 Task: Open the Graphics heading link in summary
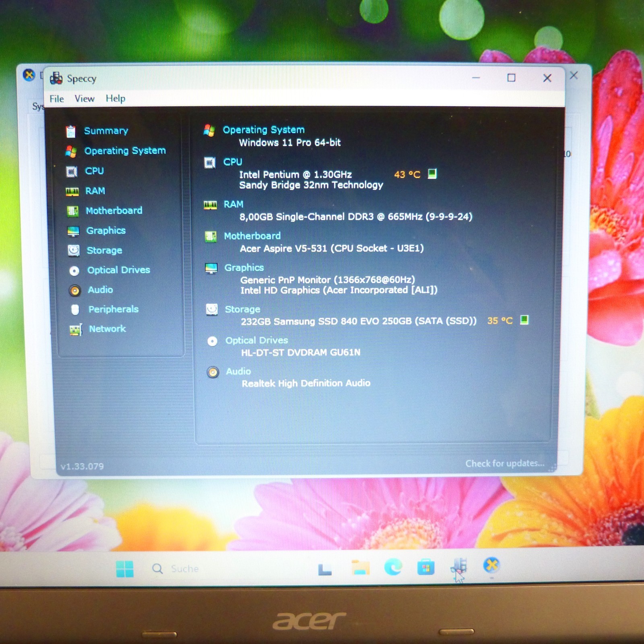click(x=244, y=268)
